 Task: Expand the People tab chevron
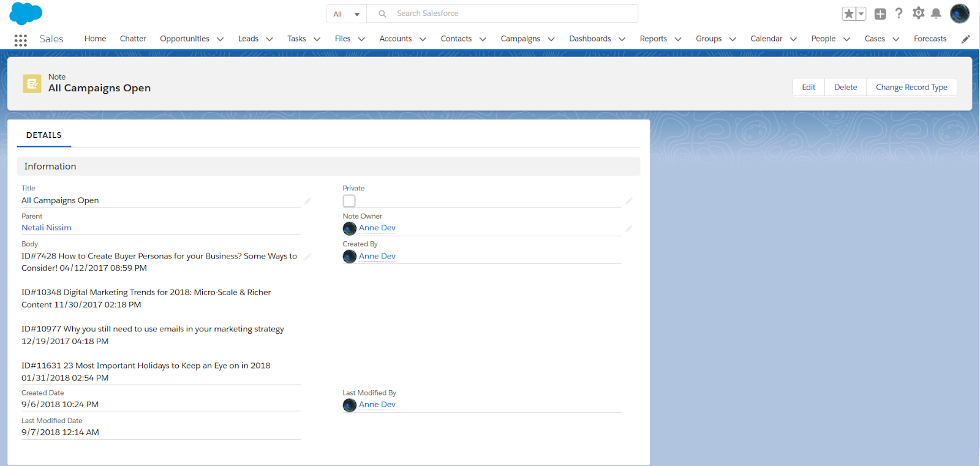point(847,39)
